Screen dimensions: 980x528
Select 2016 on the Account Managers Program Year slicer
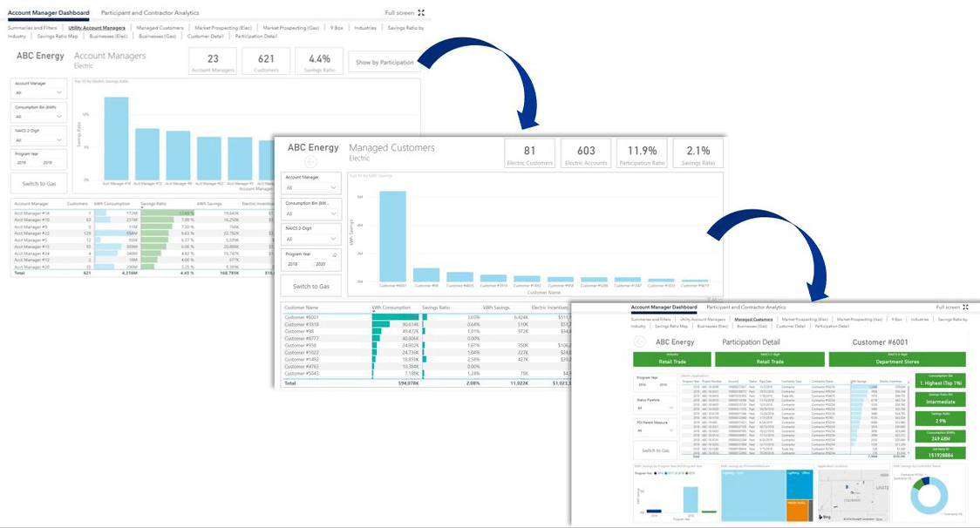[x=20, y=162]
